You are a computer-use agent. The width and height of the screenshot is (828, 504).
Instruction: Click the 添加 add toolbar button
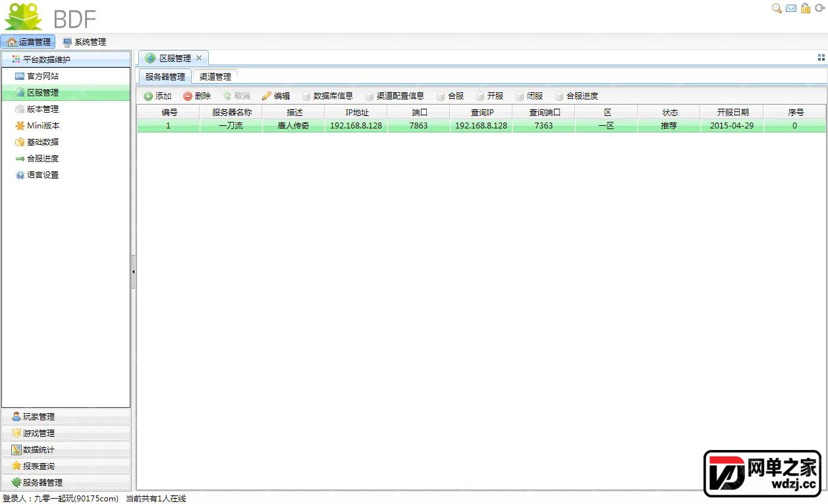[x=157, y=96]
